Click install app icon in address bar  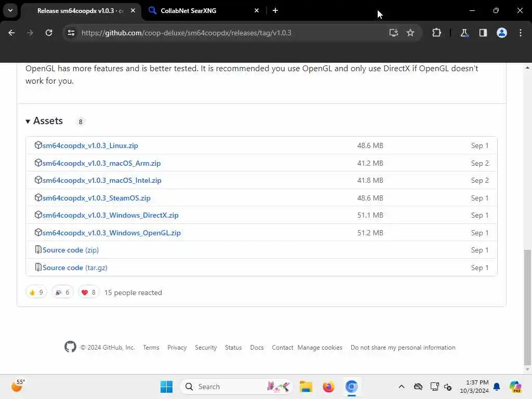(x=394, y=33)
